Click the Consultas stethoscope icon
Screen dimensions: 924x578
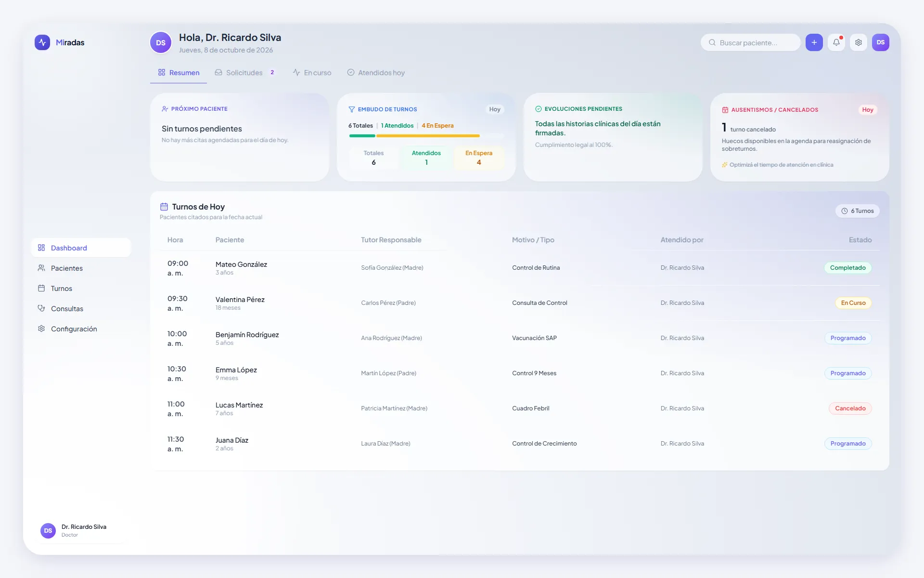pos(41,308)
